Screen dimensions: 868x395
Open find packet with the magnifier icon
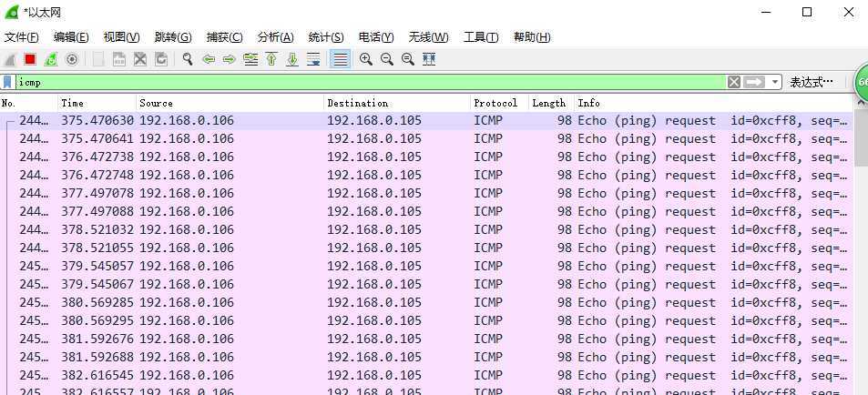pyautogui.click(x=188, y=59)
